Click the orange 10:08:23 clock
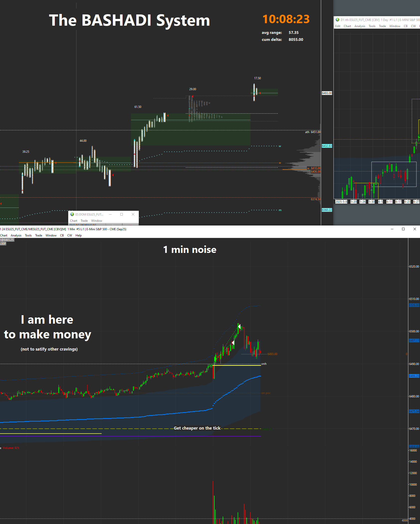The height and width of the screenshot is (524, 420). [x=286, y=19]
